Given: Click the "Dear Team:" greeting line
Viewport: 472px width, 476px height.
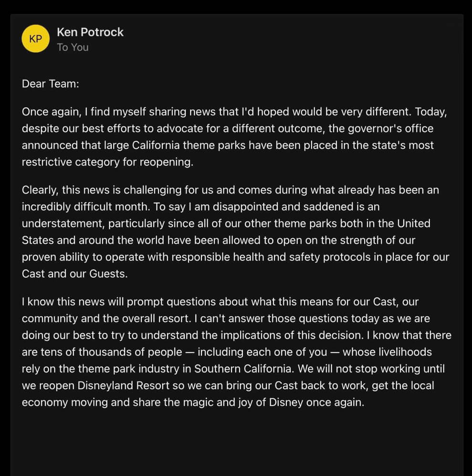Looking at the screenshot, I should 51,83.
